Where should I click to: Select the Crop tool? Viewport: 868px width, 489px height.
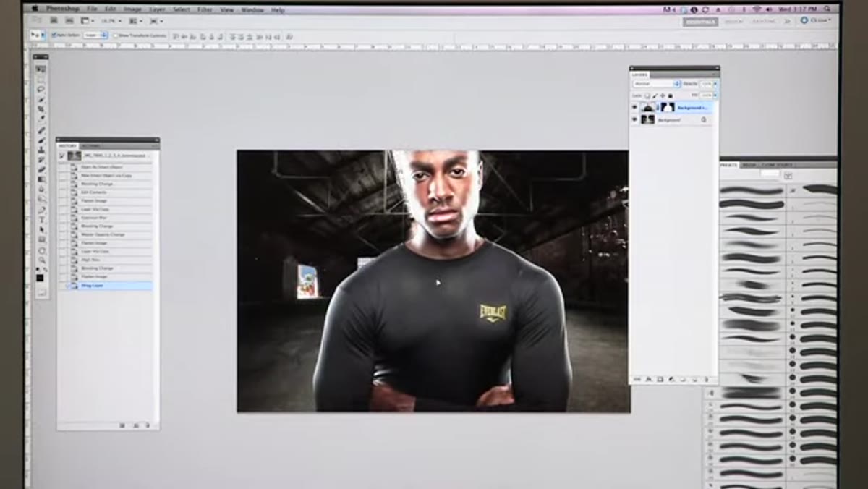point(41,109)
